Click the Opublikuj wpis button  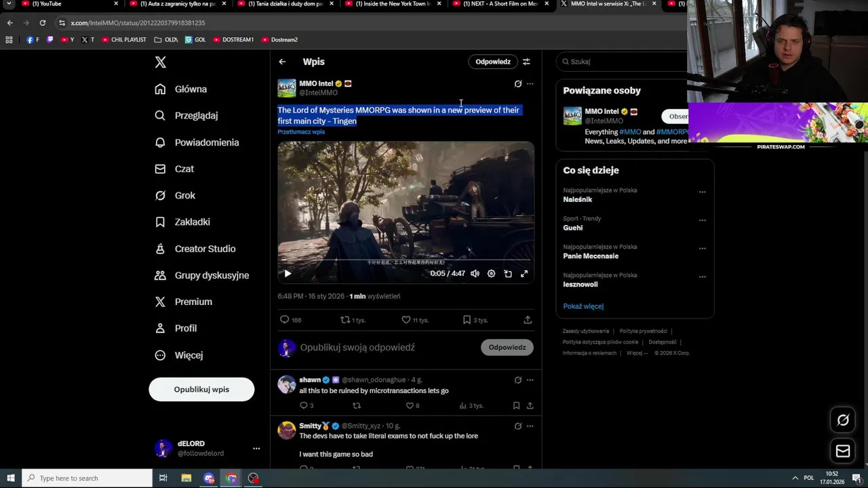click(x=201, y=390)
